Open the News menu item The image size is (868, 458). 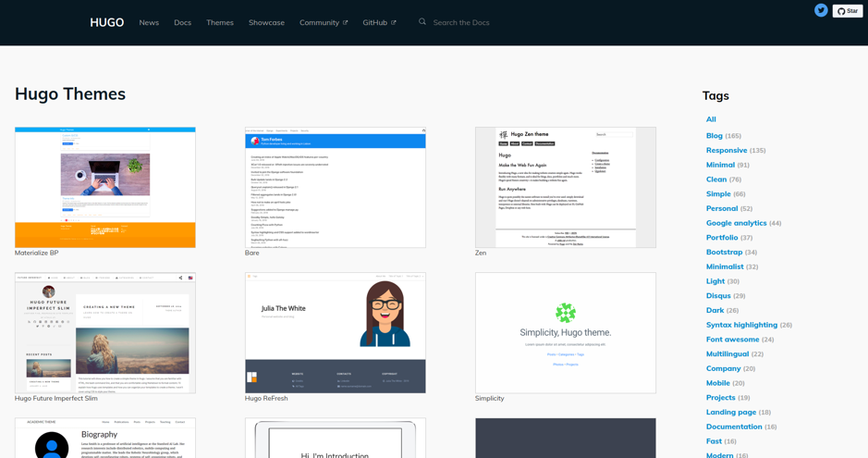click(149, 23)
